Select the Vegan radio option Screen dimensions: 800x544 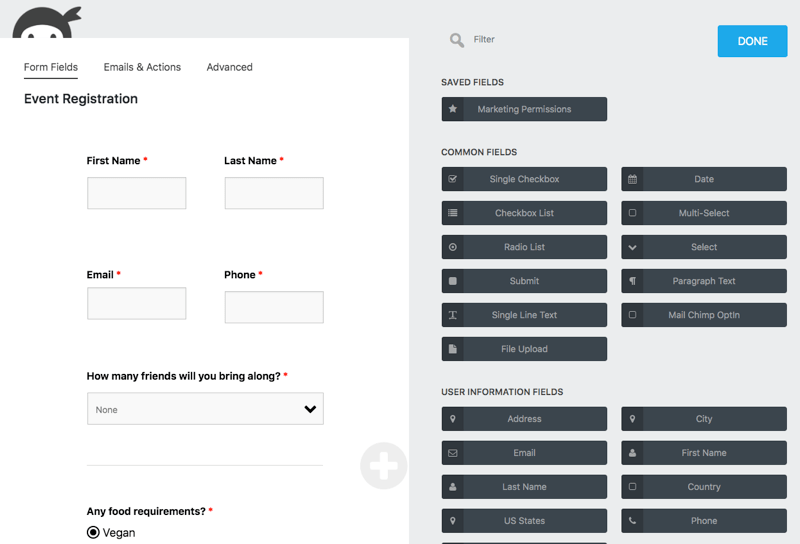(93, 532)
